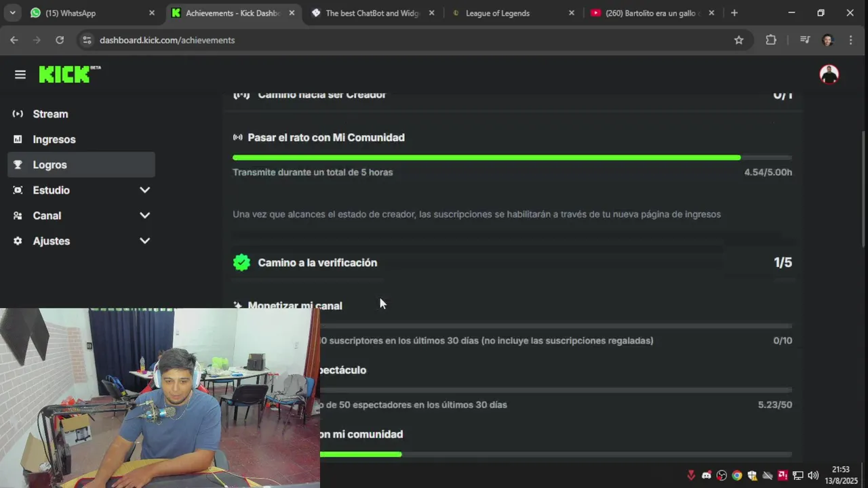Screen dimensions: 868x488
Task: Close the ChatBot and Widgets tab
Action: click(431, 13)
